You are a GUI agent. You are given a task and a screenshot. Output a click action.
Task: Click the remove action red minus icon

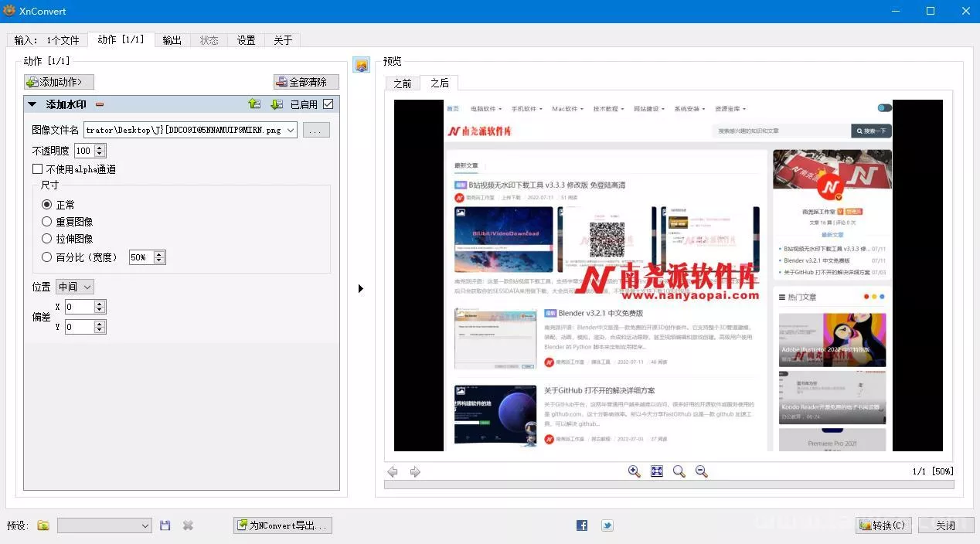click(x=100, y=104)
